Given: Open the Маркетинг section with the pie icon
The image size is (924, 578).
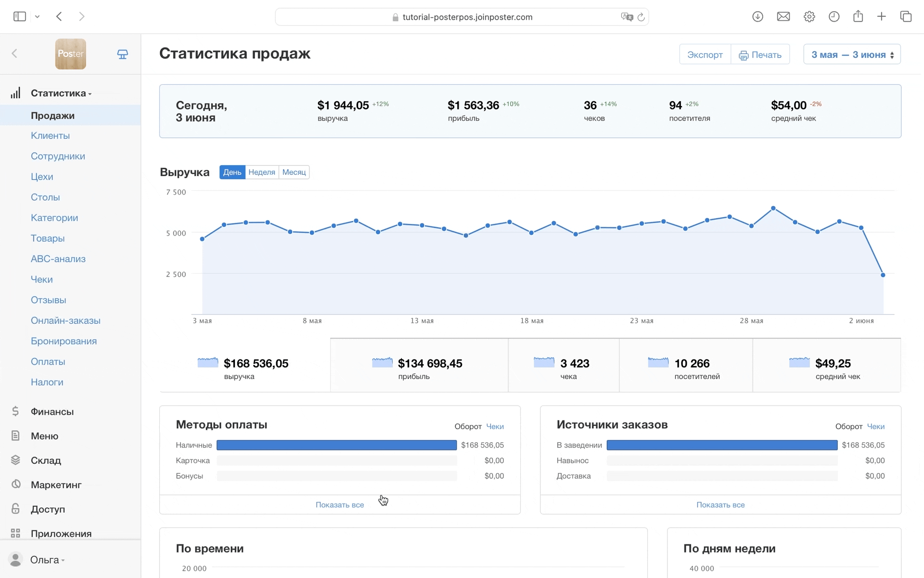Looking at the screenshot, I should 56,485.
